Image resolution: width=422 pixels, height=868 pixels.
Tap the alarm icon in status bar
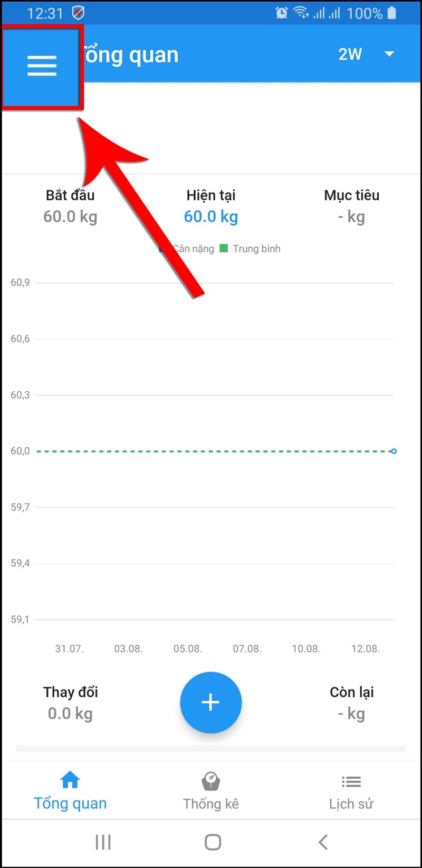click(x=282, y=13)
